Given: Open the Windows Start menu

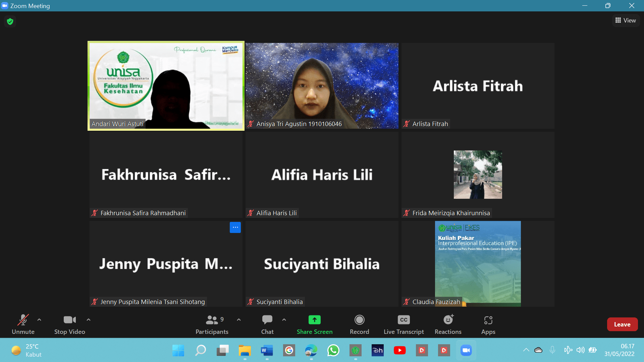Looking at the screenshot, I should pyautogui.click(x=178, y=351).
